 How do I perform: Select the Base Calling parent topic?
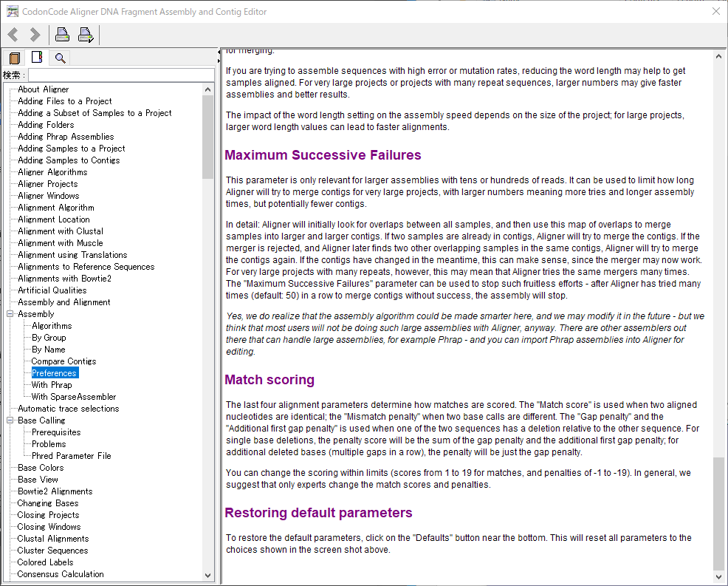41,420
